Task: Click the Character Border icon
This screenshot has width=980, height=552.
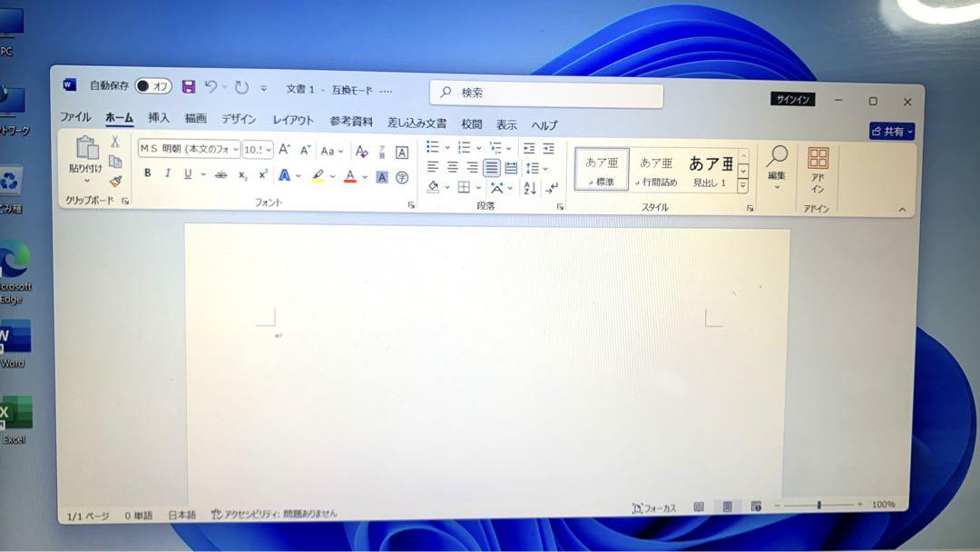Action: point(402,153)
